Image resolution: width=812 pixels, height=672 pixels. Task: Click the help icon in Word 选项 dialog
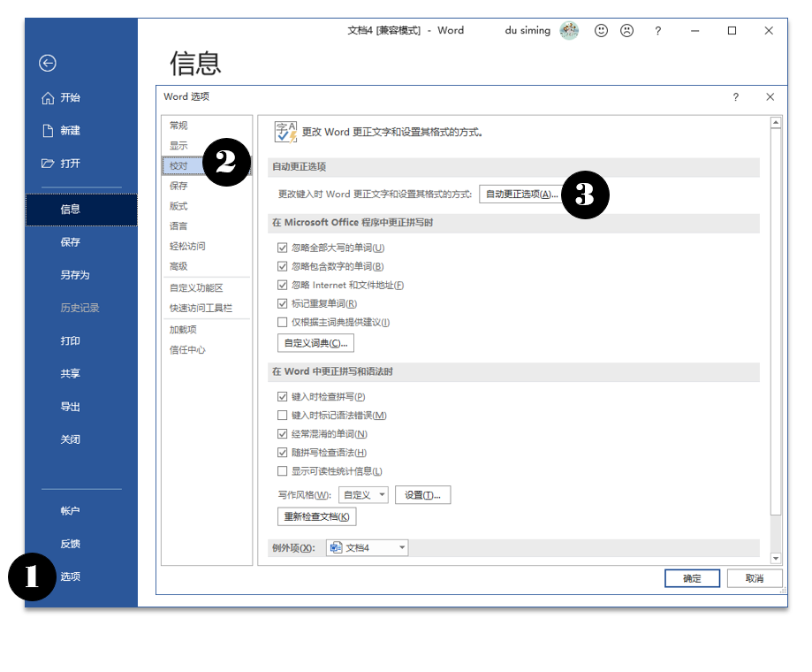tap(735, 97)
